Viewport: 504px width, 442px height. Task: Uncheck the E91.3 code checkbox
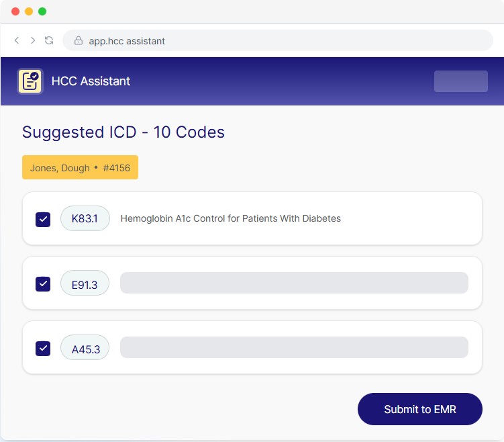[43, 283]
